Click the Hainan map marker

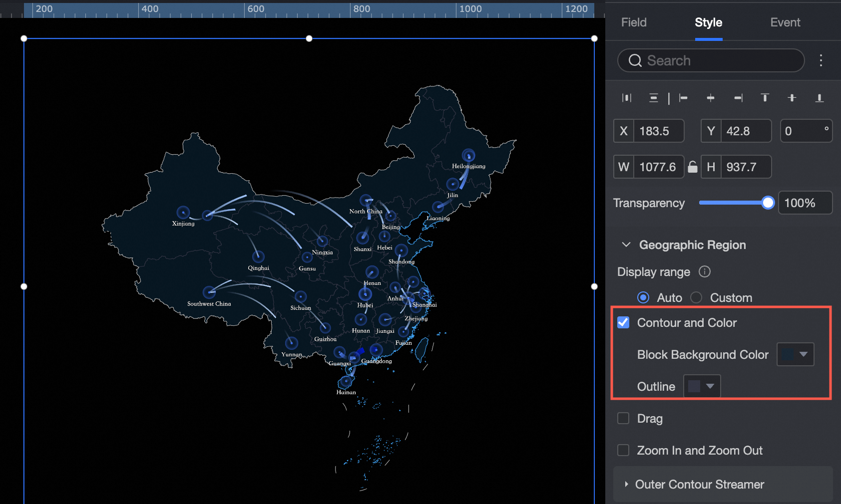coord(346,382)
